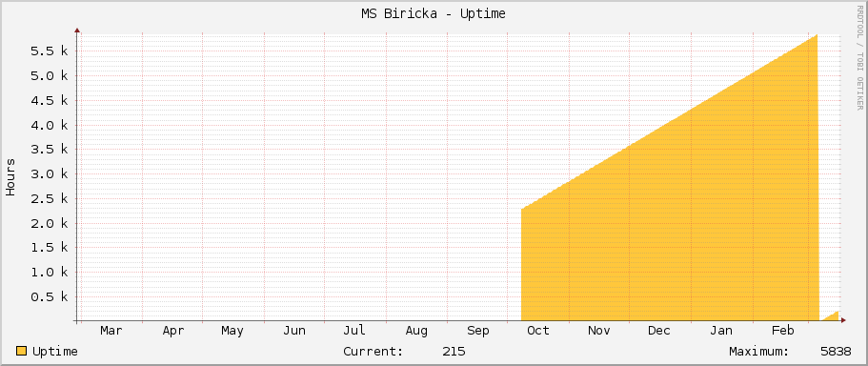
Task: Click the chart title 'MS Biricka - Uptime'
Action: [x=434, y=14]
